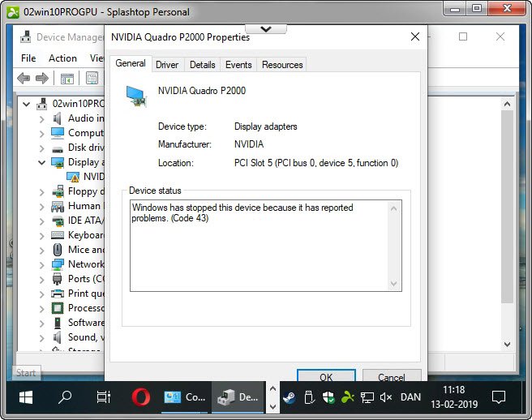Click the Print queues printer icon

(58, 294)
